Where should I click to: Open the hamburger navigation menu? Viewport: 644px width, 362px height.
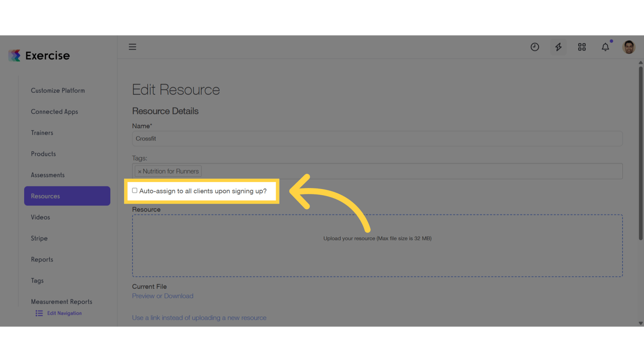coord(132,47)
